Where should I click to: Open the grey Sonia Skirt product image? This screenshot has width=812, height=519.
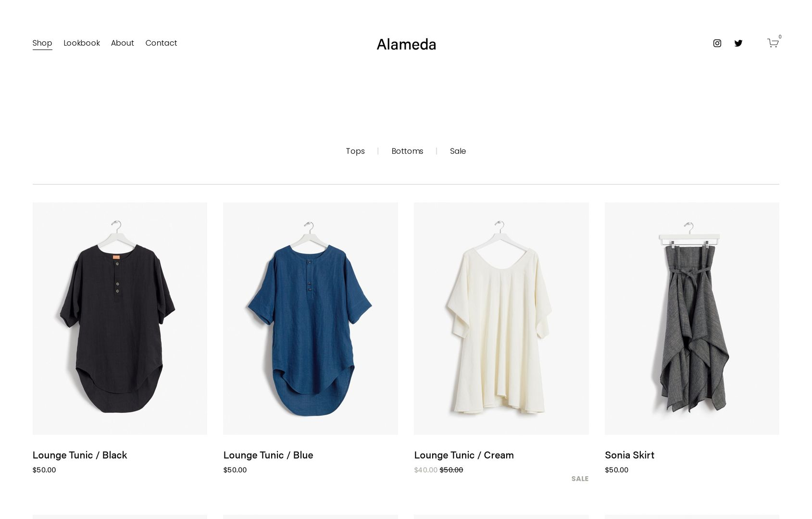click(x=692, y=319)
